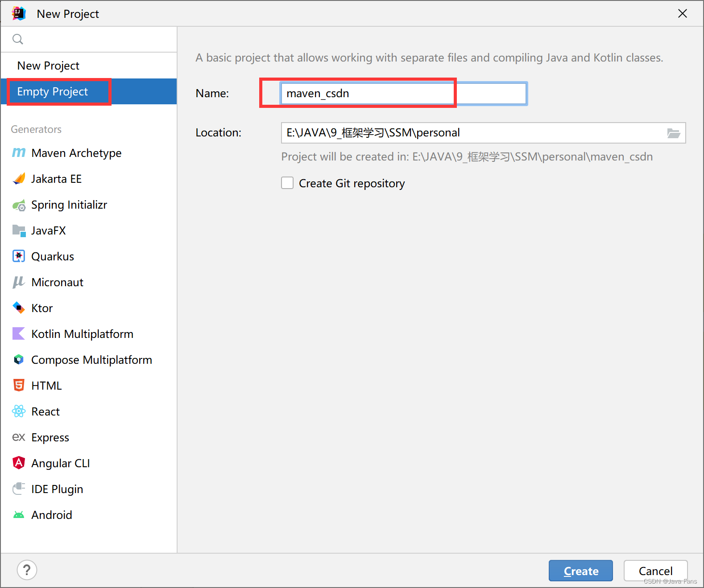Select IDE Plugin label in list
The height and width of the screenshot is (588, 704).
[x=57, y=489]
